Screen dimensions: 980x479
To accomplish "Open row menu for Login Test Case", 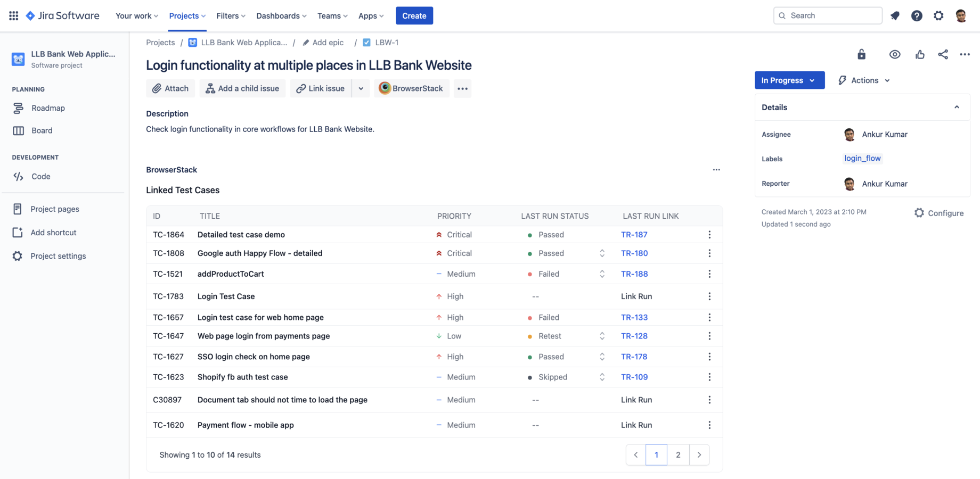I will 709,296.
